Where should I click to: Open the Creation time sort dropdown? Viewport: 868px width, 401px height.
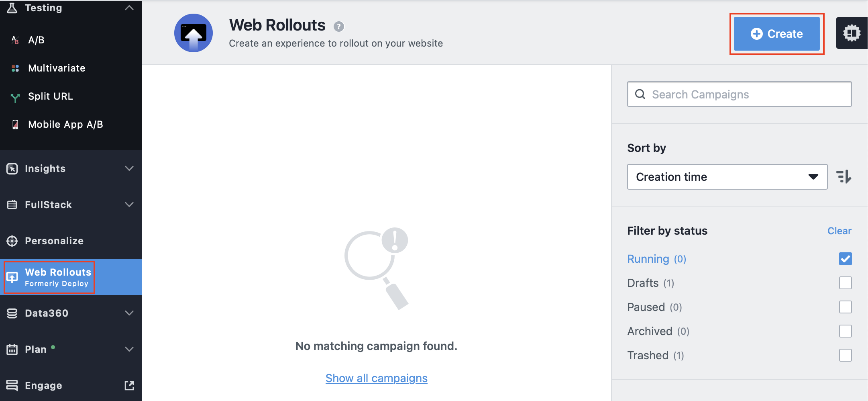point(727,177)
